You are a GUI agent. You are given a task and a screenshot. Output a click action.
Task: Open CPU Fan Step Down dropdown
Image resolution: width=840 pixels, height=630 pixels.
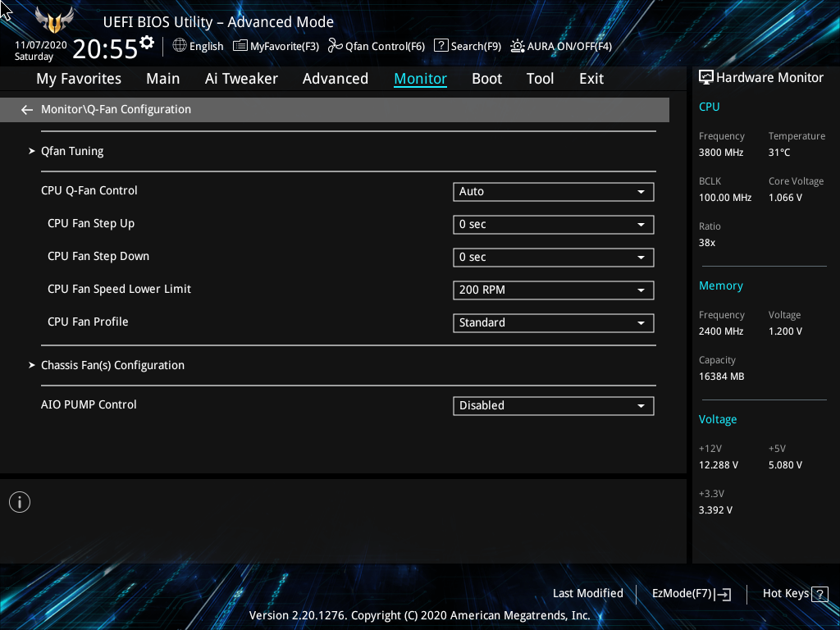[x=554, y=257]
